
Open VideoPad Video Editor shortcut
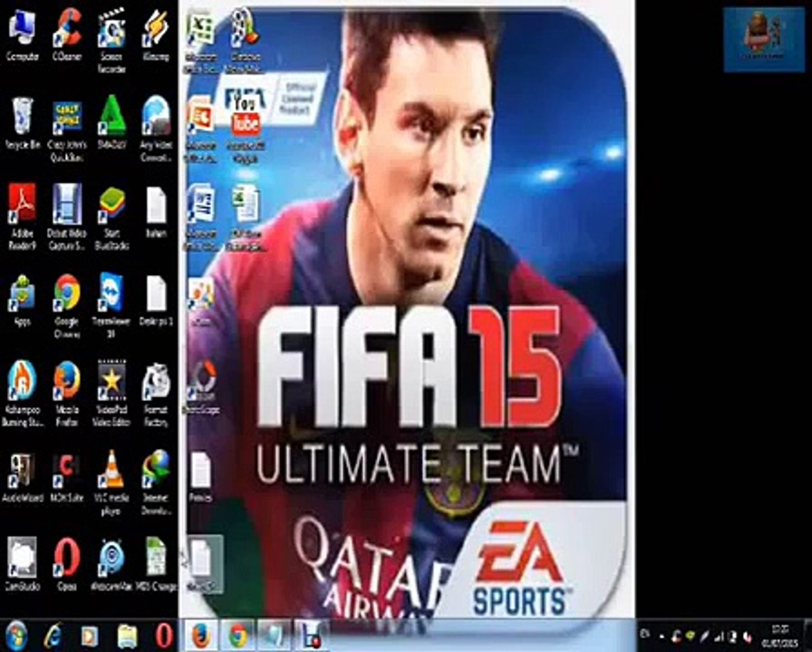[x=112, y=394]
